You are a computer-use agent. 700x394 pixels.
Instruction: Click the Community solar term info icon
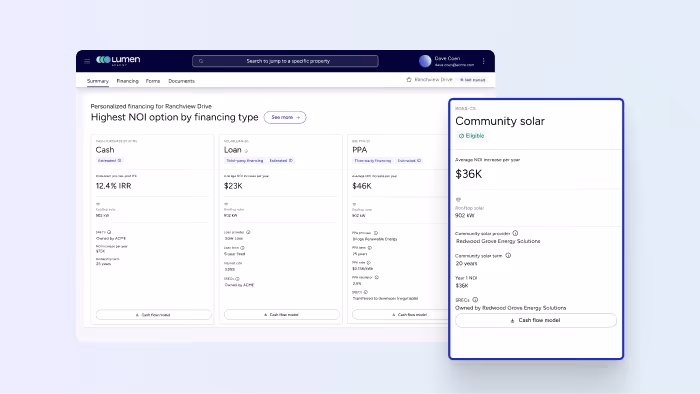coord(508,256)
